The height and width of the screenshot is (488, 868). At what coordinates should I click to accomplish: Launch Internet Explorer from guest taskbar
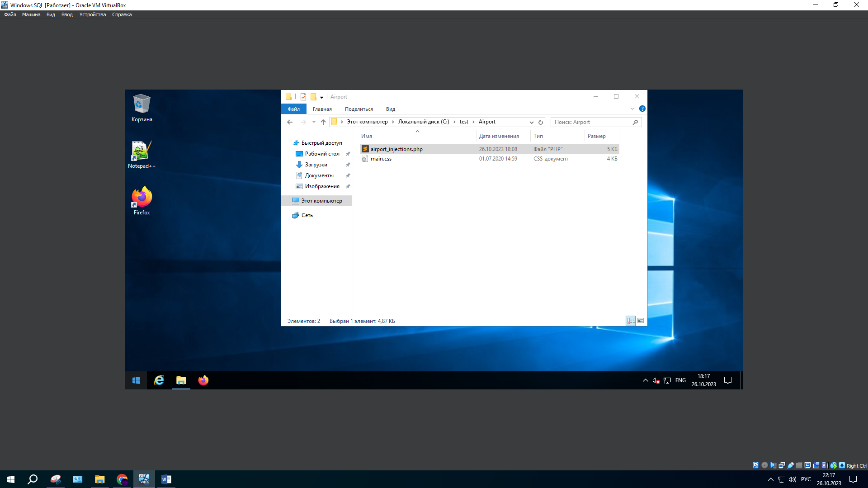tap(159, 380)
